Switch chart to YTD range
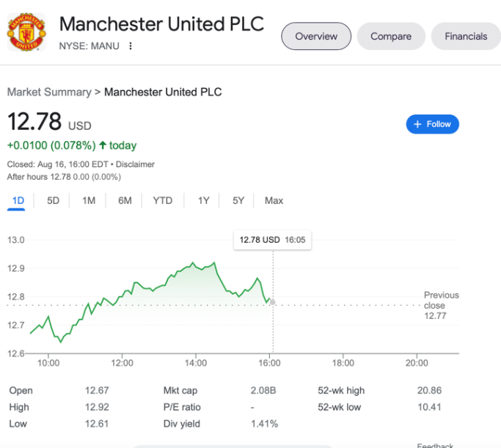501x448 pixels. coord(163,200)
